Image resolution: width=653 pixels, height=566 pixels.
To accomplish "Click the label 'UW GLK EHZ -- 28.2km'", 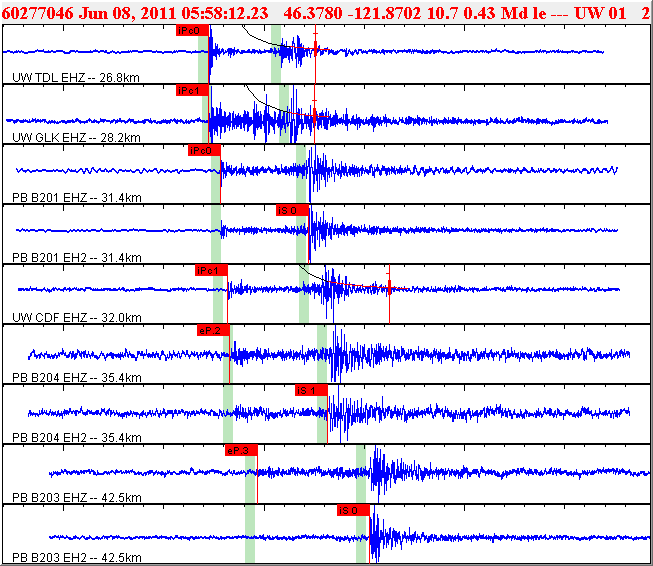I will click(76, 137).
